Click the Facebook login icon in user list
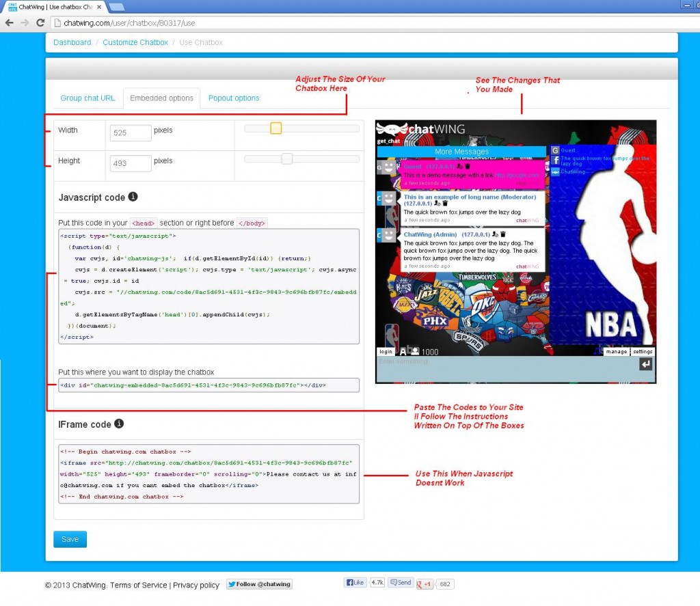700x606 pixels. pyautogui.click(x=555, y=160)
